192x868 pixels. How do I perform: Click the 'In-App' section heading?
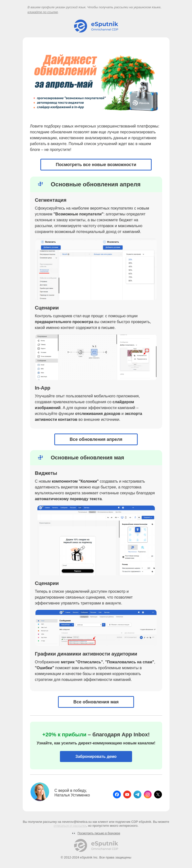(43, 388)
